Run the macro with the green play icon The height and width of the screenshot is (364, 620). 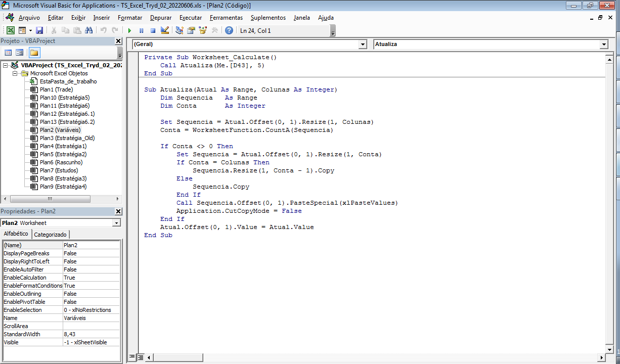pyautogui.click(x=130, y=30)
